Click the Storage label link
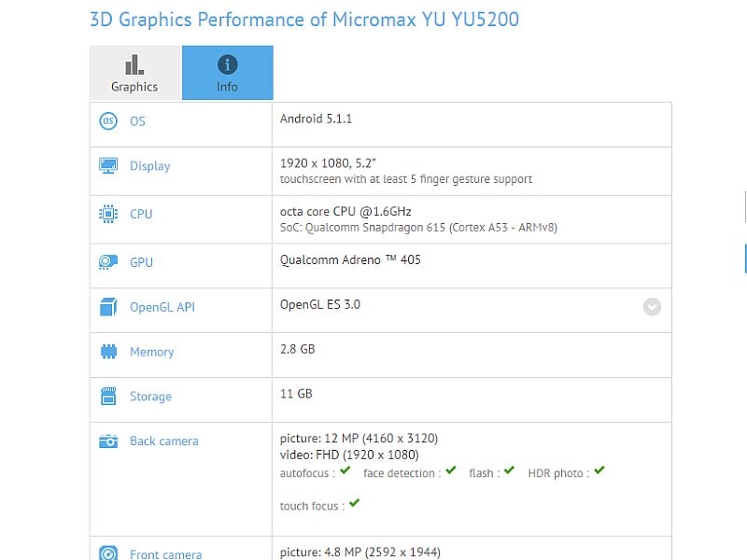Screen dimensions: 747x560 click(x=150, y=396)
